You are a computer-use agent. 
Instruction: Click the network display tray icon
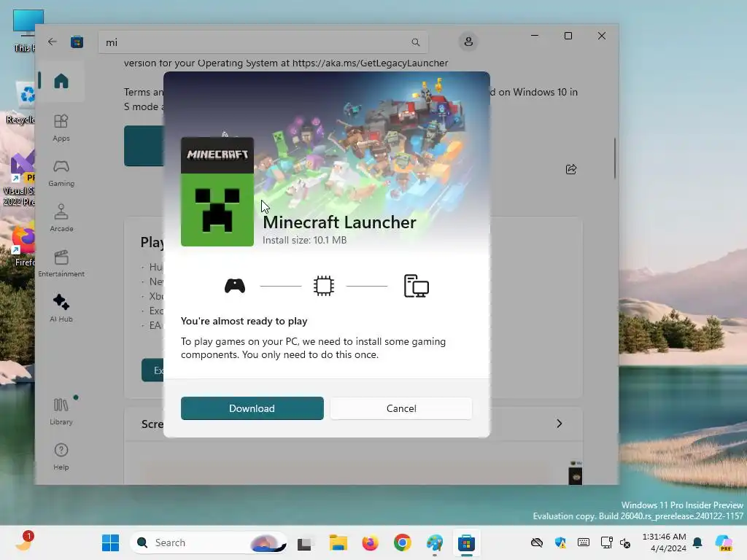coord(606,542)
